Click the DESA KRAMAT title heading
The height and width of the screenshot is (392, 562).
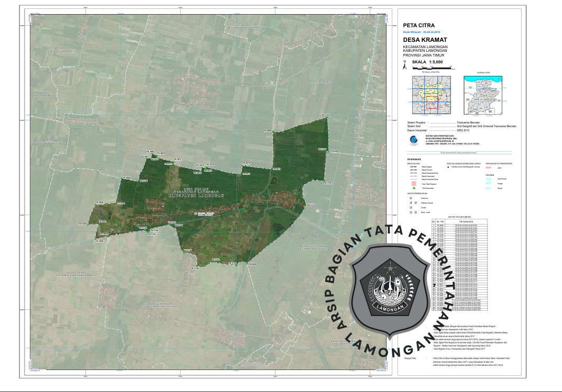pos(425,40)
